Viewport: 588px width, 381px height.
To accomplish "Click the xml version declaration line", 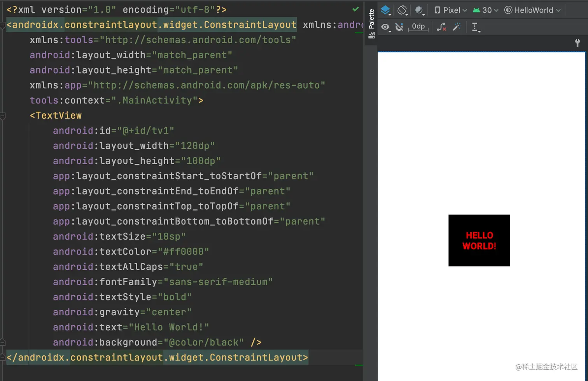I will [116, 10].
